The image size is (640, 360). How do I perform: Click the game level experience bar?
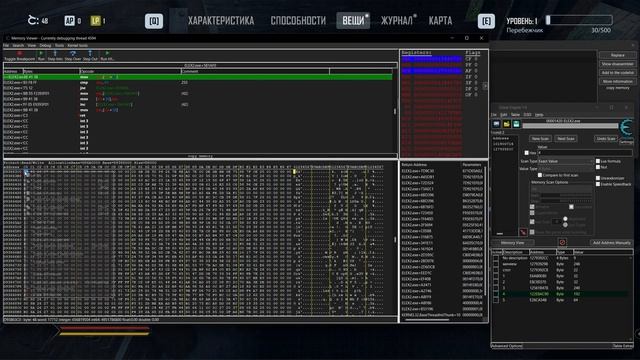coord(579,20)
